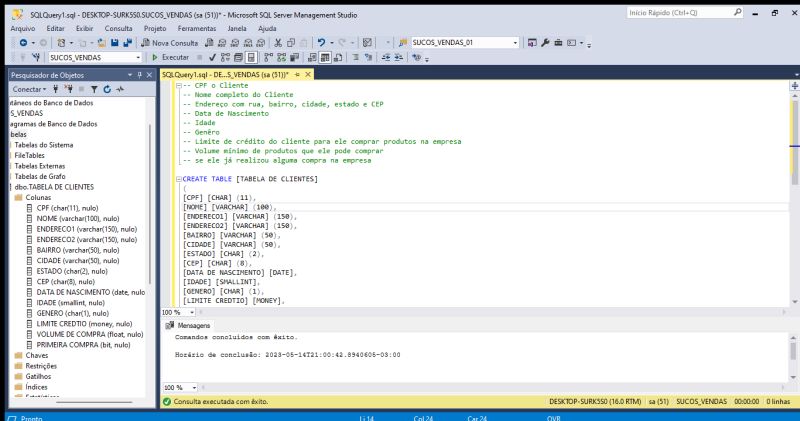Close the SQLQuery1.sql document tab
This screenshot has width=800, height=421.
coord(308,75)
